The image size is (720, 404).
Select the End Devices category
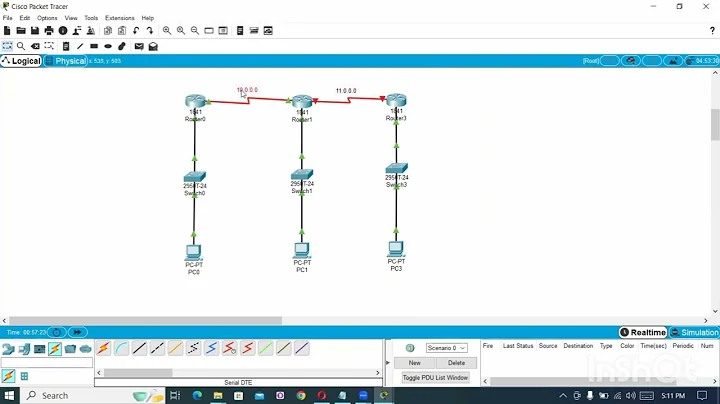click(x=24, y=349)
